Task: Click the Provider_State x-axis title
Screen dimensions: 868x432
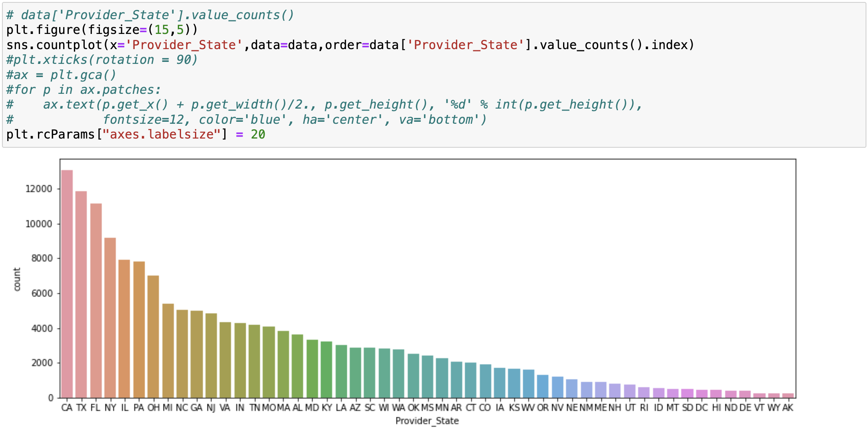Action: tap(427, 421)
